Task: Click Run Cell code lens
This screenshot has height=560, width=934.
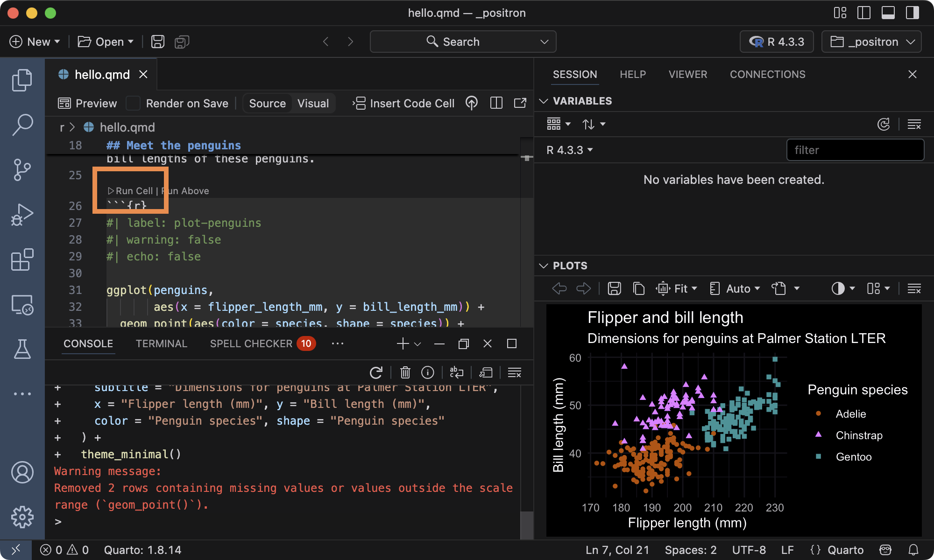Action: point(130,190)
